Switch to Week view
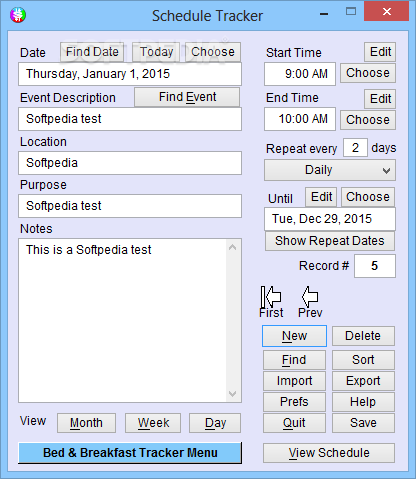Screen dimensions: 416x479 [x=153, y=423]
